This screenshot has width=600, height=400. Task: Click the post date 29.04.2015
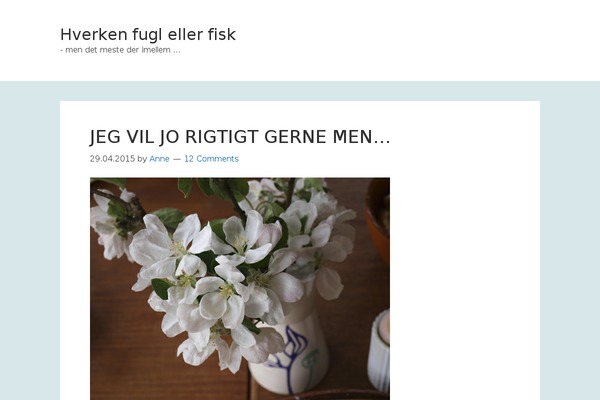point(112,158)
